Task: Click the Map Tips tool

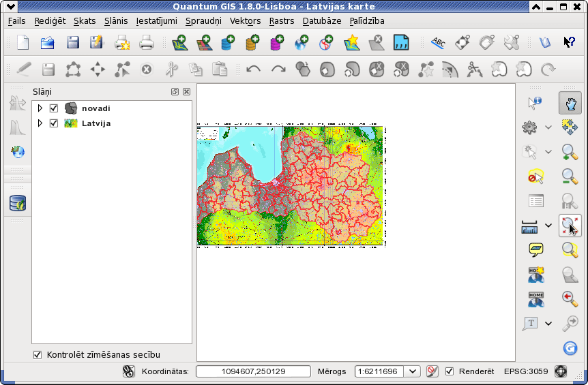Action: tap(536, 250)
